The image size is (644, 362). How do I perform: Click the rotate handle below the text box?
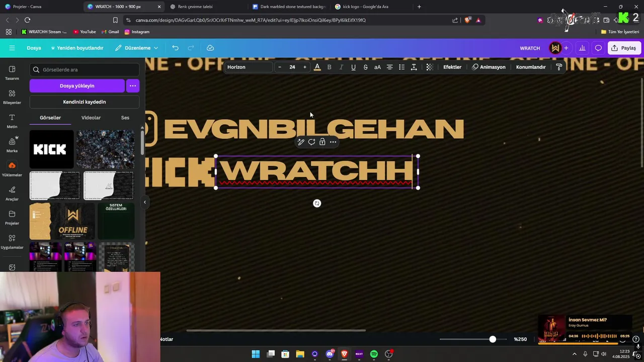(317, 203)
